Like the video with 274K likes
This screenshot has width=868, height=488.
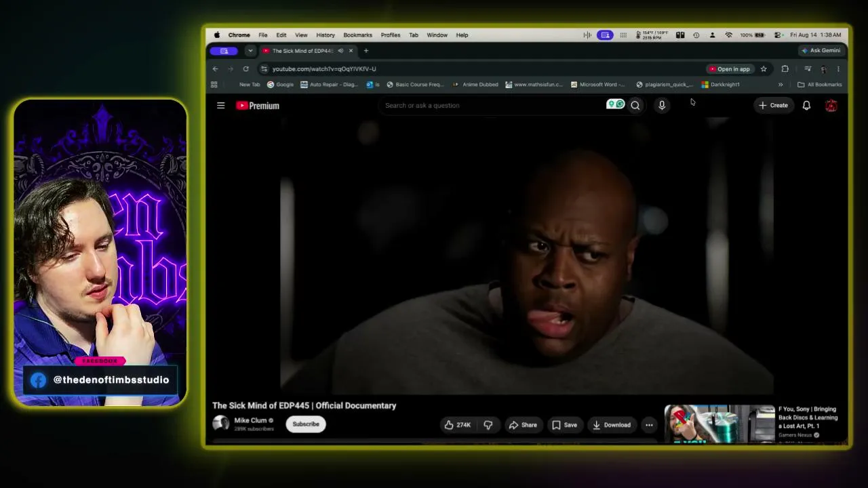[458, 425]
